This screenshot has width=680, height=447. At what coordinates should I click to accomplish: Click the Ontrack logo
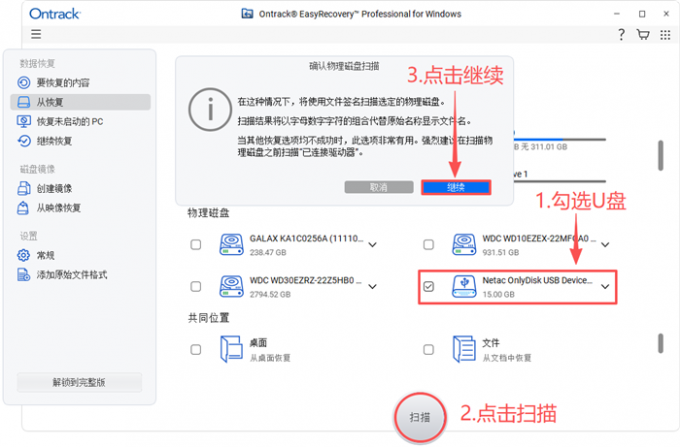click(55, 14)
